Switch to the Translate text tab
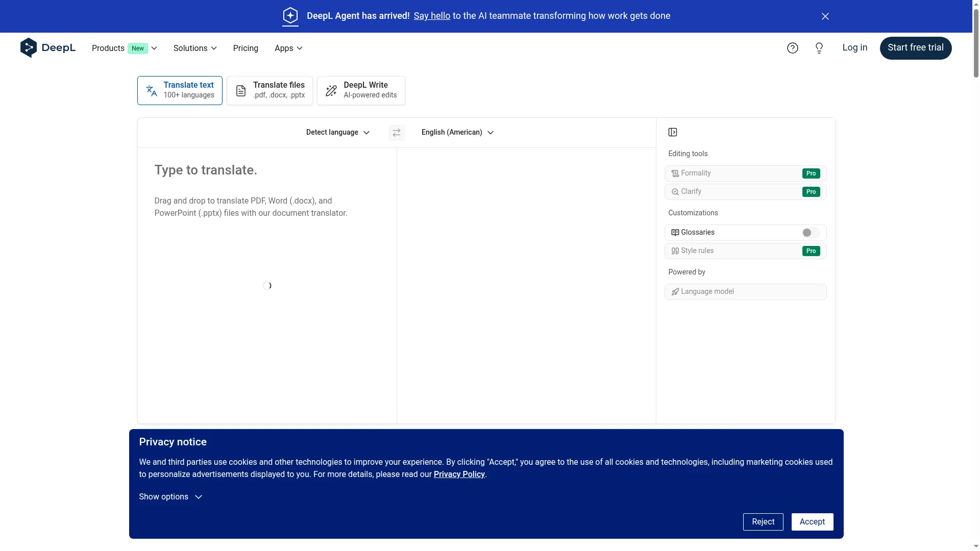 point(180,91)
